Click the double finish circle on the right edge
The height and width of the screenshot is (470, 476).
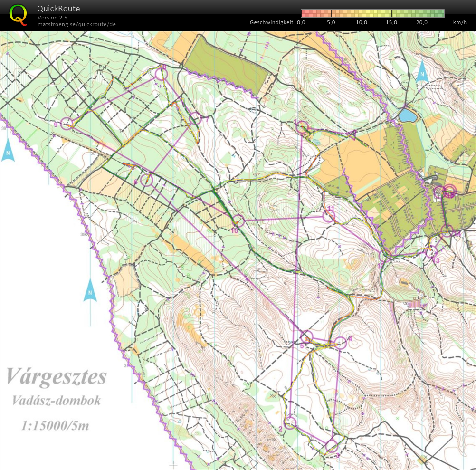(x=450, y=192)
